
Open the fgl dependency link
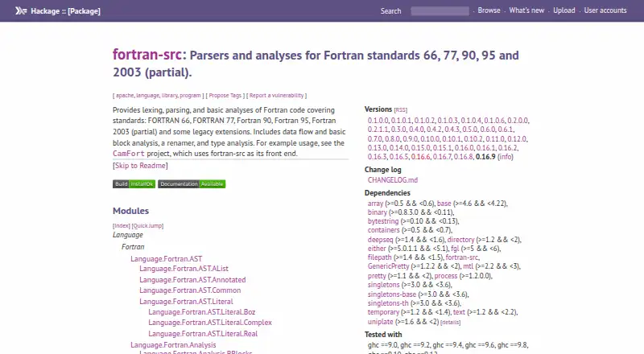click(x=455, y=249)
